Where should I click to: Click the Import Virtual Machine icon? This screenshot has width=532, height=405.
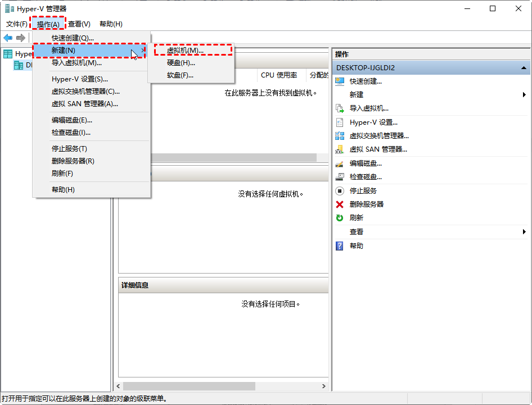339,108
